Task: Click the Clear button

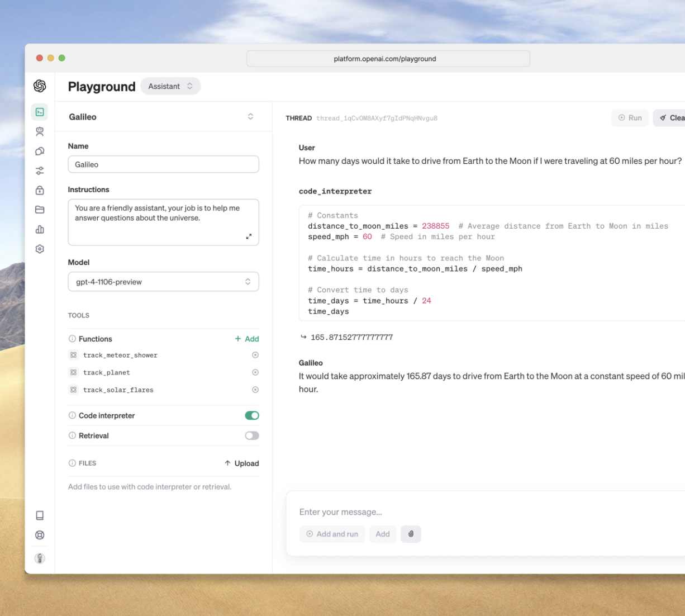Action: 669,118
